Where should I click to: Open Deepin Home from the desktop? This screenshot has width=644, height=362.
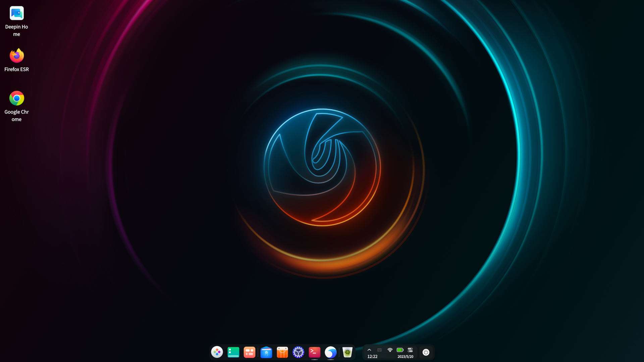[x=17, y=13]
